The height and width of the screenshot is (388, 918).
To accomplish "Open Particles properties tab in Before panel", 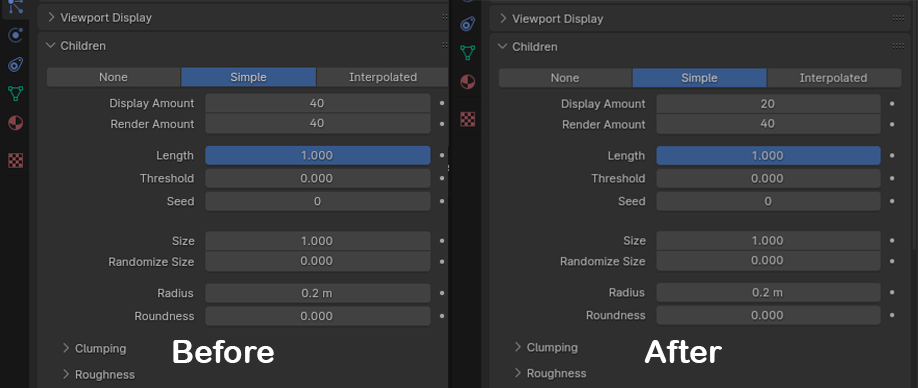I will (16, 6).
